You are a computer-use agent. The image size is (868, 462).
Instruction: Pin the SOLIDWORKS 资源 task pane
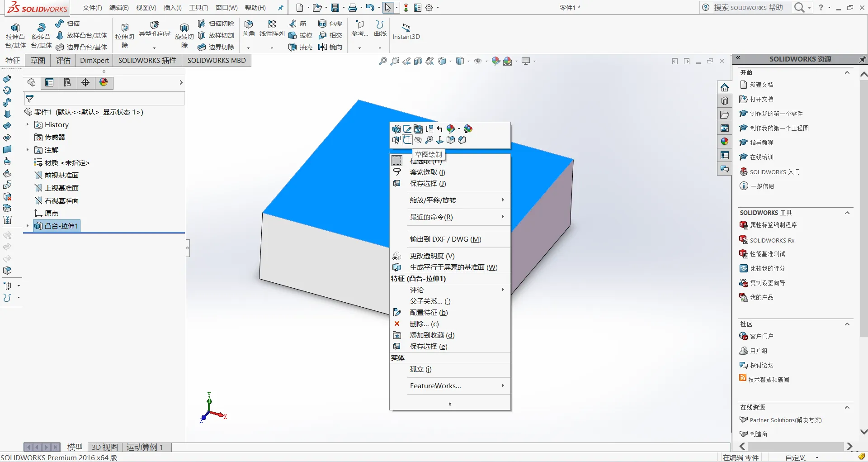coord(862,59)
